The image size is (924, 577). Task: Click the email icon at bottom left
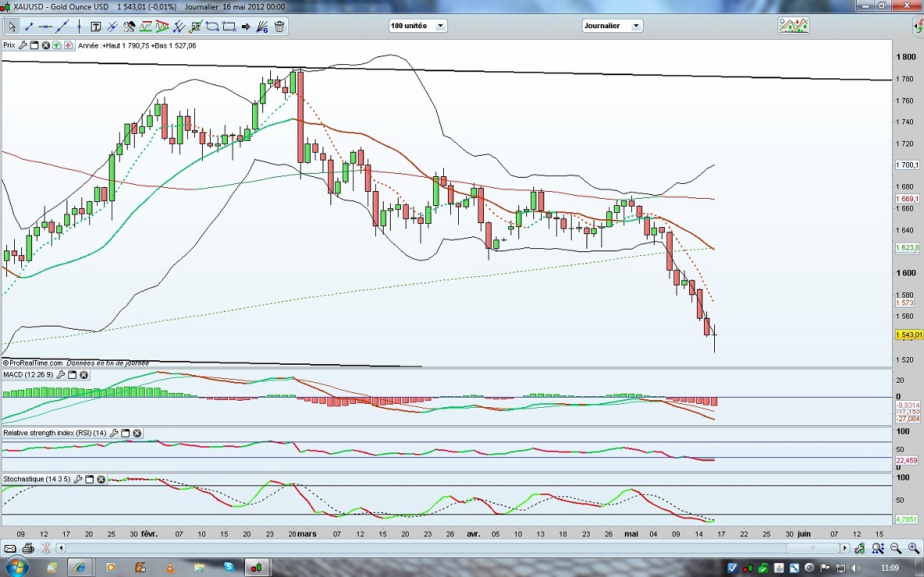[11, 548]
